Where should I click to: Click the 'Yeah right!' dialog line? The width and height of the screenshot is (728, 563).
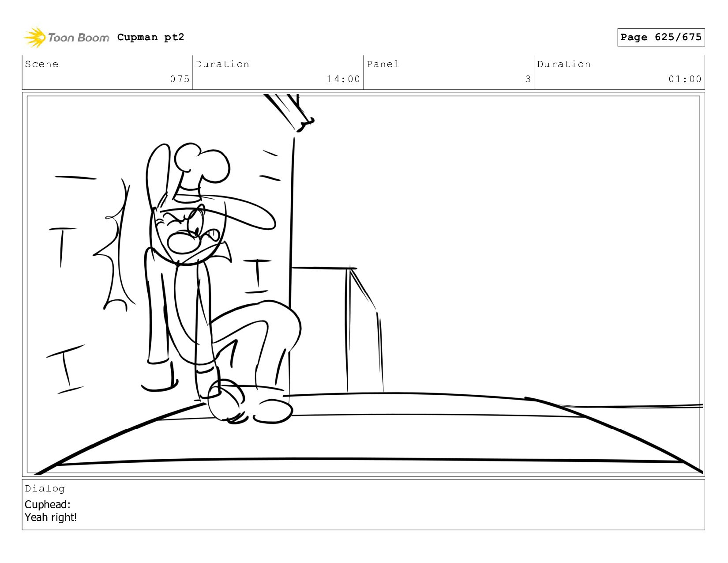pyautogui.click(x=51, y=517)
